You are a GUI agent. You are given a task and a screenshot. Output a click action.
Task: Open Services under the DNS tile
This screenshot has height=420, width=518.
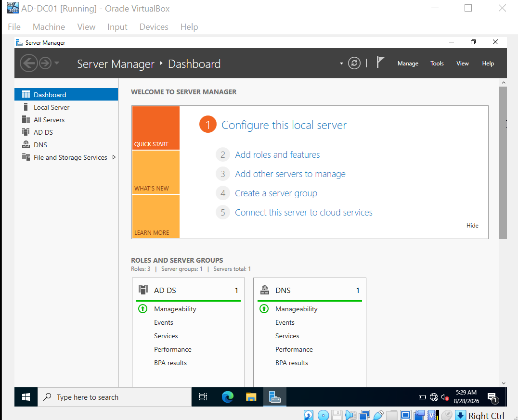tap(287, 336)
